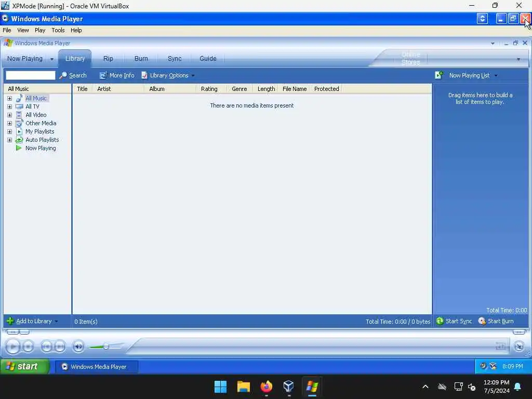Select the All Video film icon

pyautogui.click(x=19, y=115)
